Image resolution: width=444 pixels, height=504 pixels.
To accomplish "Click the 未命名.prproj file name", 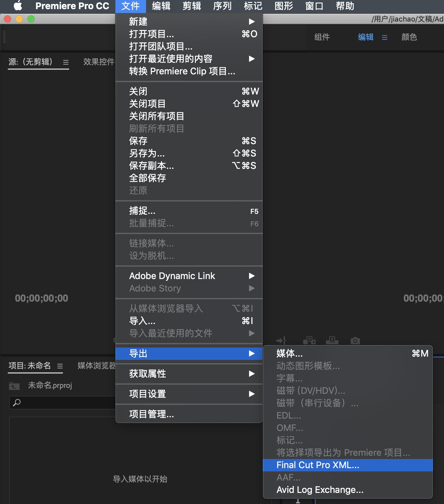I will coord(50,385).
